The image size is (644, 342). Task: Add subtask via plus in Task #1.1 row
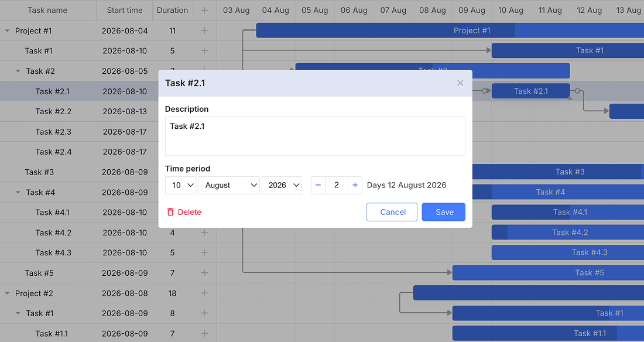point(204,333)
